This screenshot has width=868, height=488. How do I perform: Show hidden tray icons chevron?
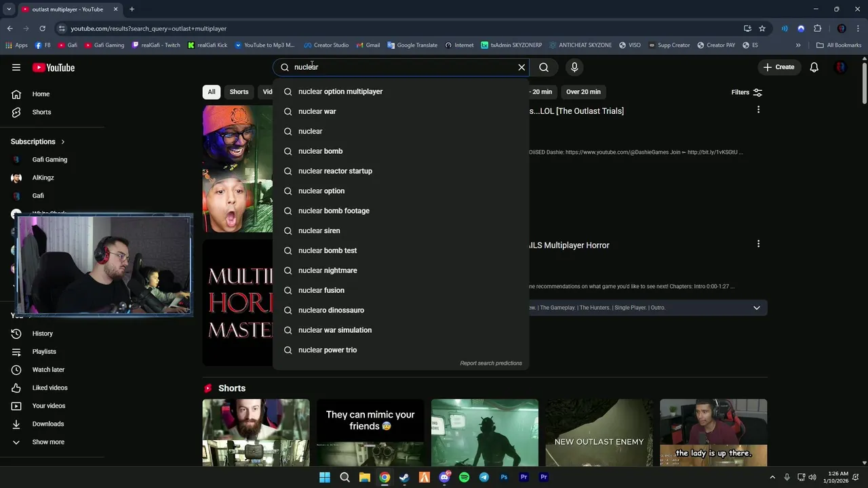click(774, 477)
